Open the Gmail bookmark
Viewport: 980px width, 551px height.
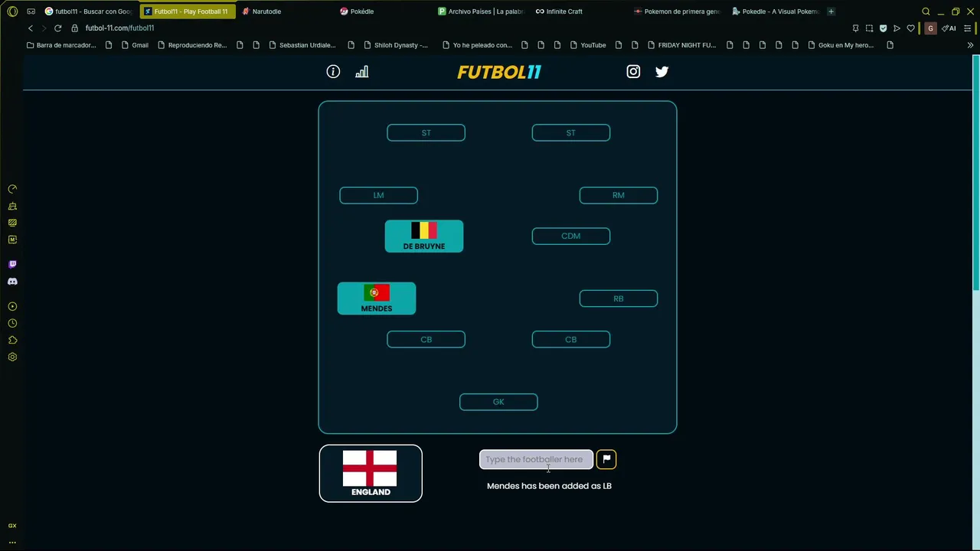135,45
